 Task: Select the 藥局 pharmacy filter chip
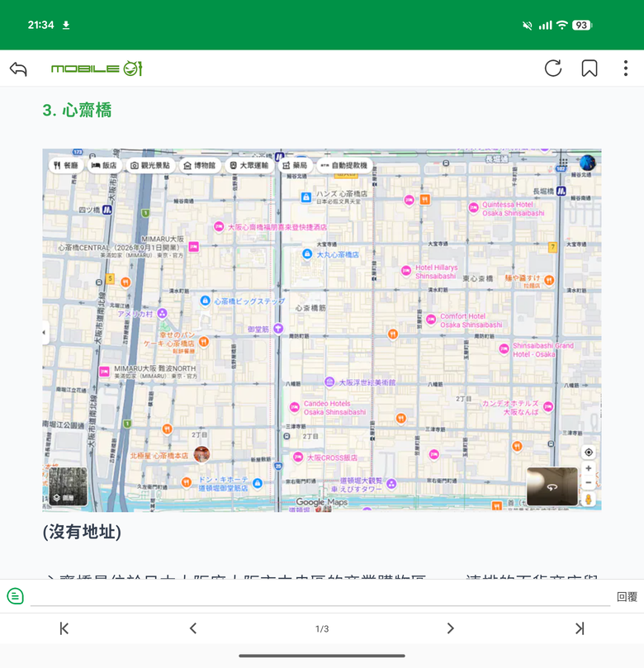(295, 165)
